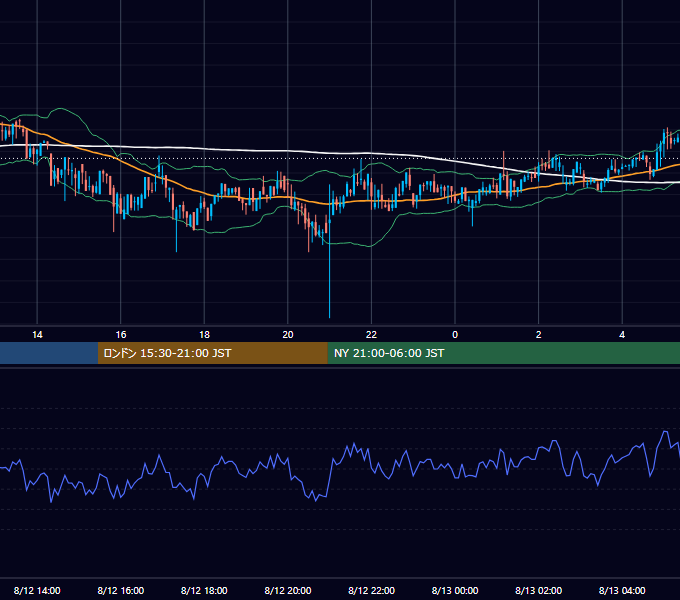The image size is (680, 600).
Task: Click hour label 16 on chart axis
Action: [121, 334]
